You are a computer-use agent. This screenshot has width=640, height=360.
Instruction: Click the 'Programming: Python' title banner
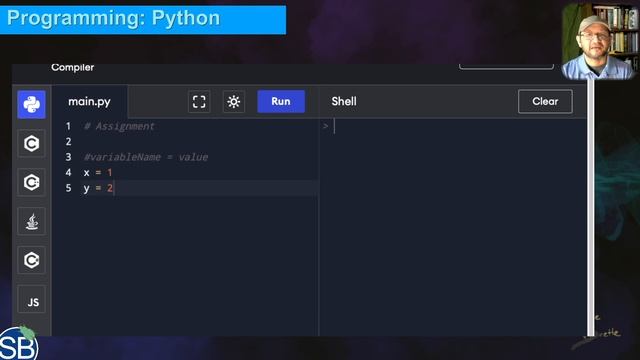[x=143, y=19]
